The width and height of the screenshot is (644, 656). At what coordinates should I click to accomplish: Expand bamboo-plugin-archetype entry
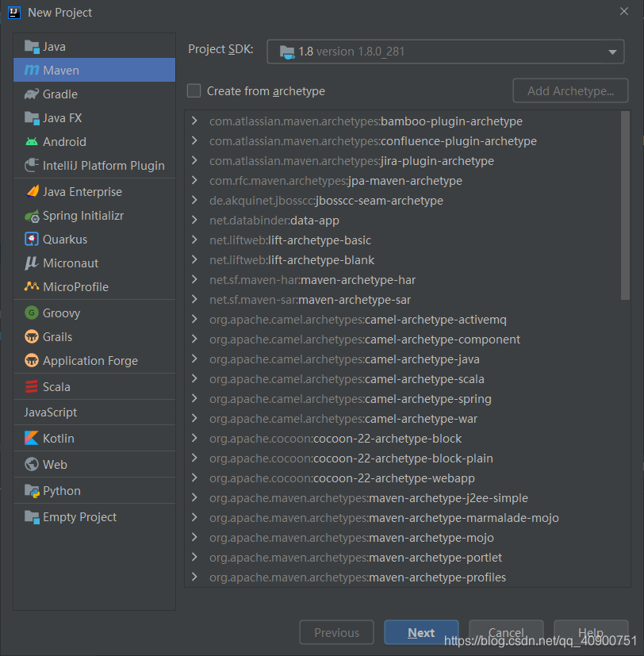[194, 121]
